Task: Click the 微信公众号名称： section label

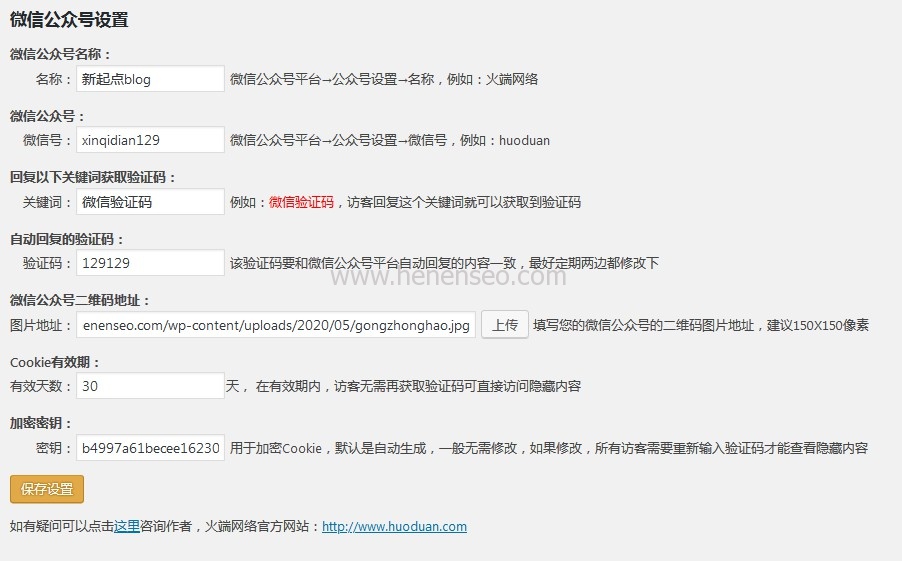Action: tap(60, 54)
